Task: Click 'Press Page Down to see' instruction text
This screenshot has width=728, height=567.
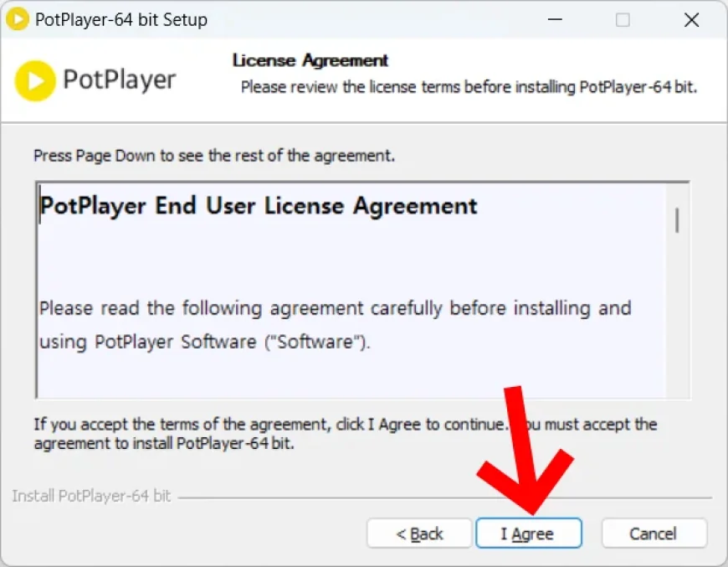Action: [214, 156]
